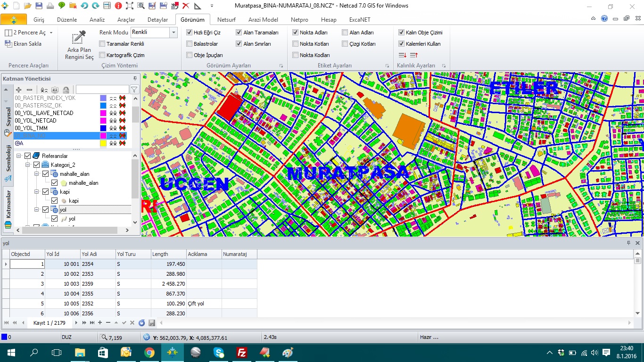The image size is (644, 362).
Task: Click the zoom window magnifier icon
Action: click(140, 6)
